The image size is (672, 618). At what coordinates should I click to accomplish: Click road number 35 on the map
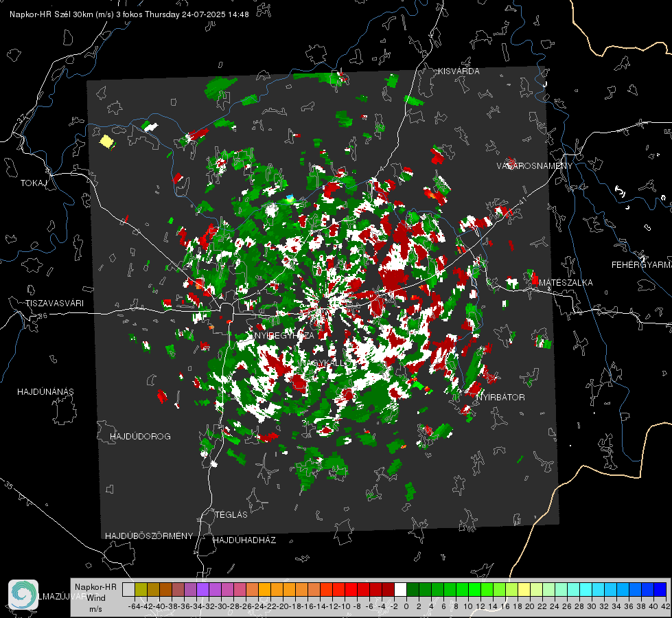pos(9,485)
